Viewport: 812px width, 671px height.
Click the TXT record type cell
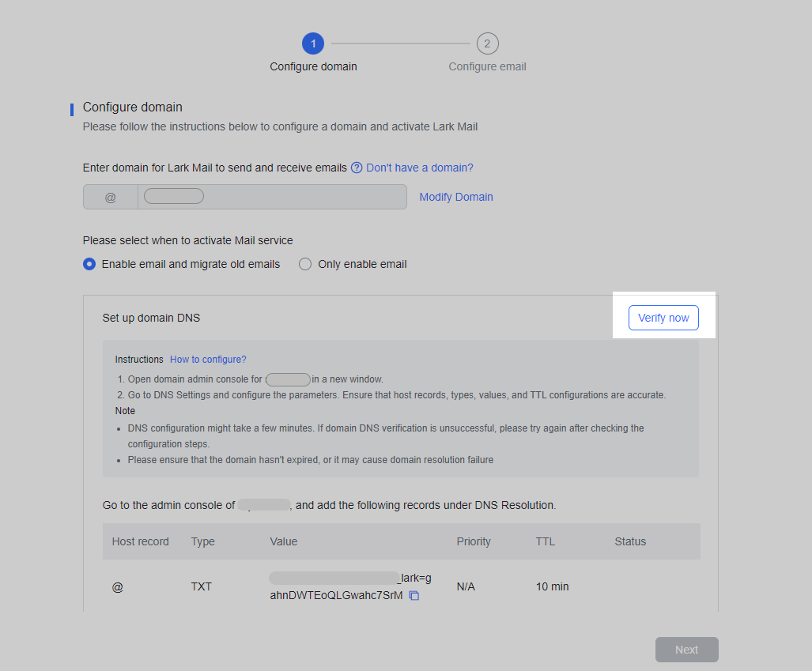coord(202,586)
